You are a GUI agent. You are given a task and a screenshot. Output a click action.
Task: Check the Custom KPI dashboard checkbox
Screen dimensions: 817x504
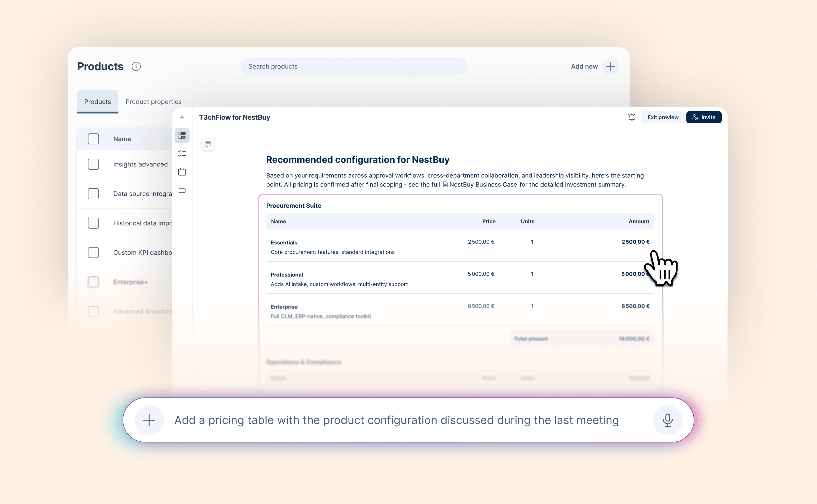click(93, 252)
